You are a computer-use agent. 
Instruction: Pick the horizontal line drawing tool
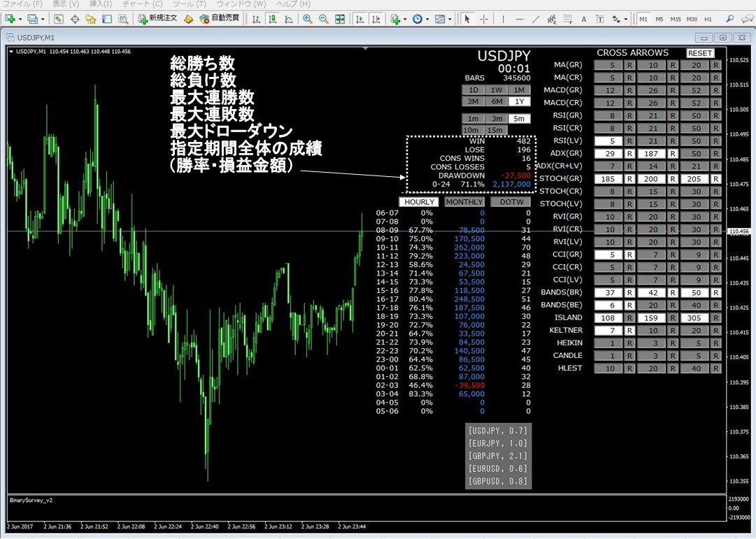pyautogui.click(x=519, y=19)
